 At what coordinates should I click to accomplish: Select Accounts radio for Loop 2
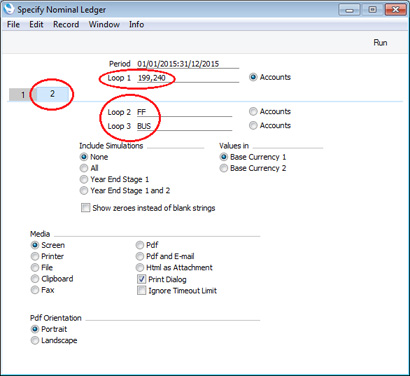tap(253, 111)
